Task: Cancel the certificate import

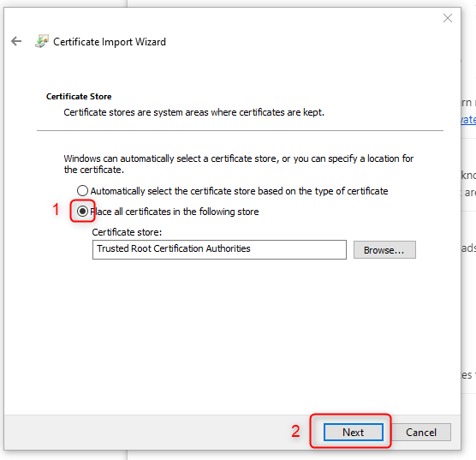Action: tap(420, 432)
